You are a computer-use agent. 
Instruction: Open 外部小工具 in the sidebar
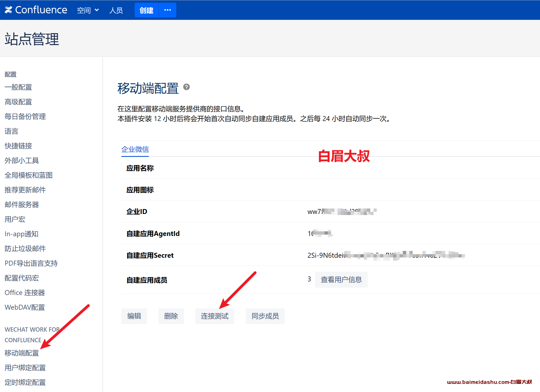click(x=22, y=161)
